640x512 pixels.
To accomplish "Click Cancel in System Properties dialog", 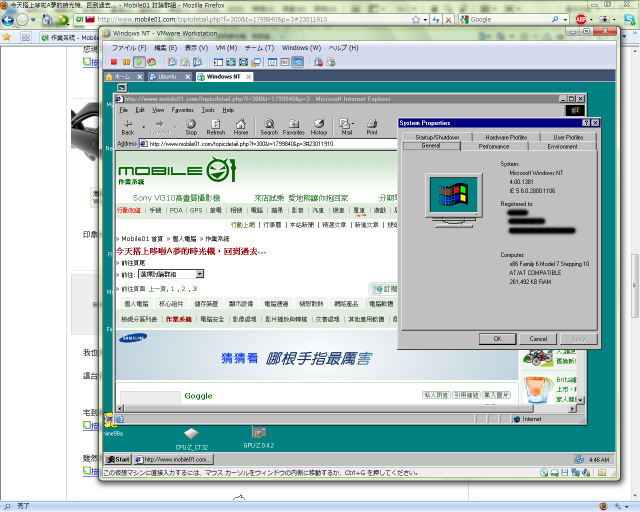I will [538, 338].
